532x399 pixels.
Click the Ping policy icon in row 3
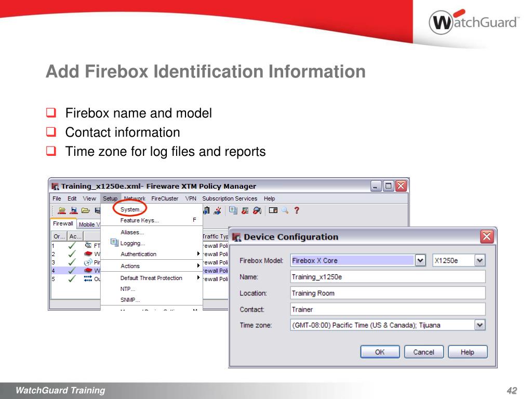point(88,262)
